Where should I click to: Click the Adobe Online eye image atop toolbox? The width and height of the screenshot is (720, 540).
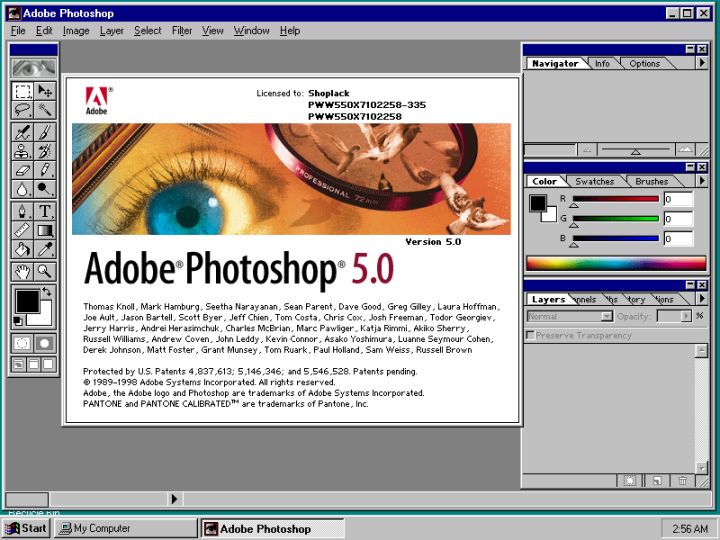34,68
